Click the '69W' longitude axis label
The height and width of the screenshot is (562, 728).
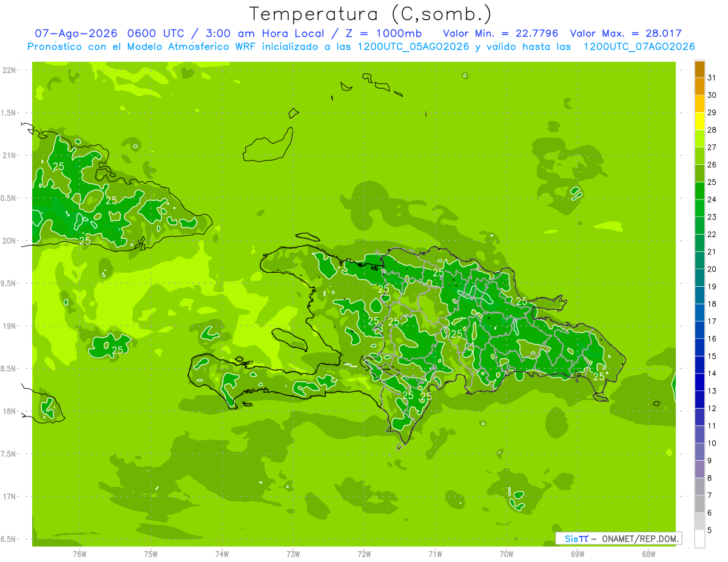[x=577, y=554]
